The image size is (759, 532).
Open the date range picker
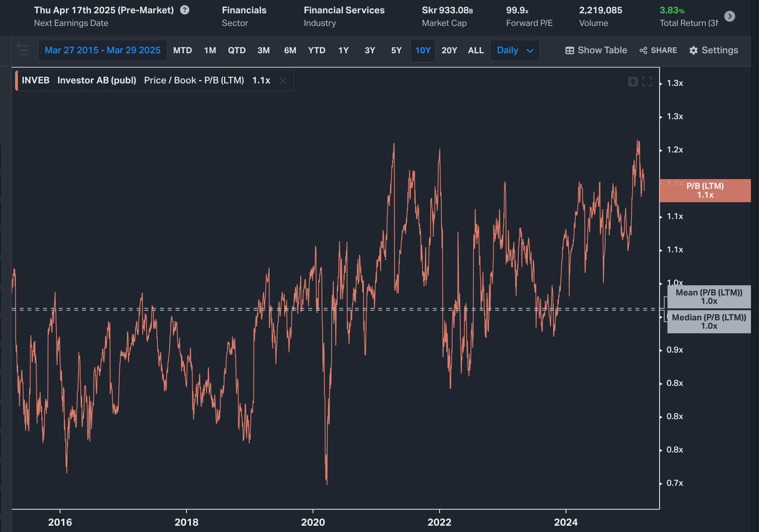[102, 50]
